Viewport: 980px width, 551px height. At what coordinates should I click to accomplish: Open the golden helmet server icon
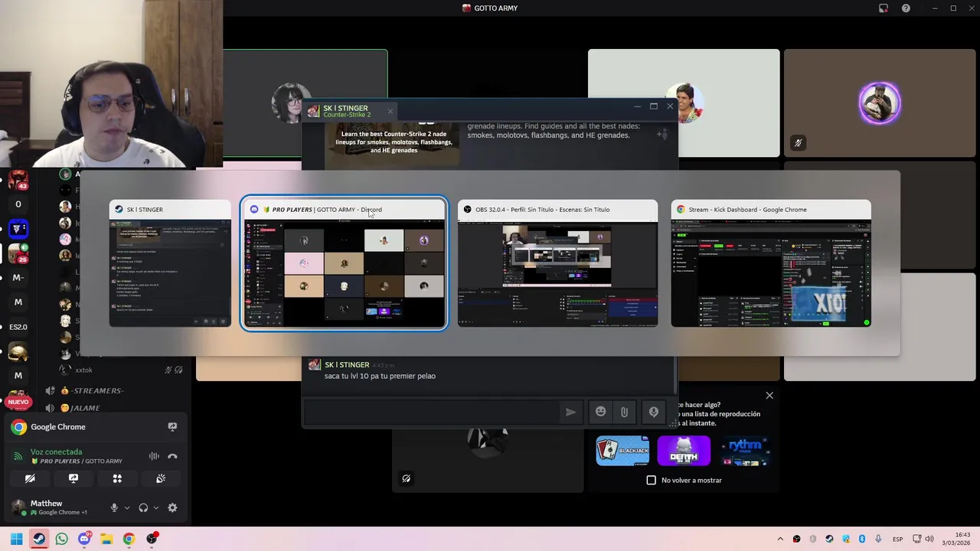pyautogui.click(x=18, y=351)
